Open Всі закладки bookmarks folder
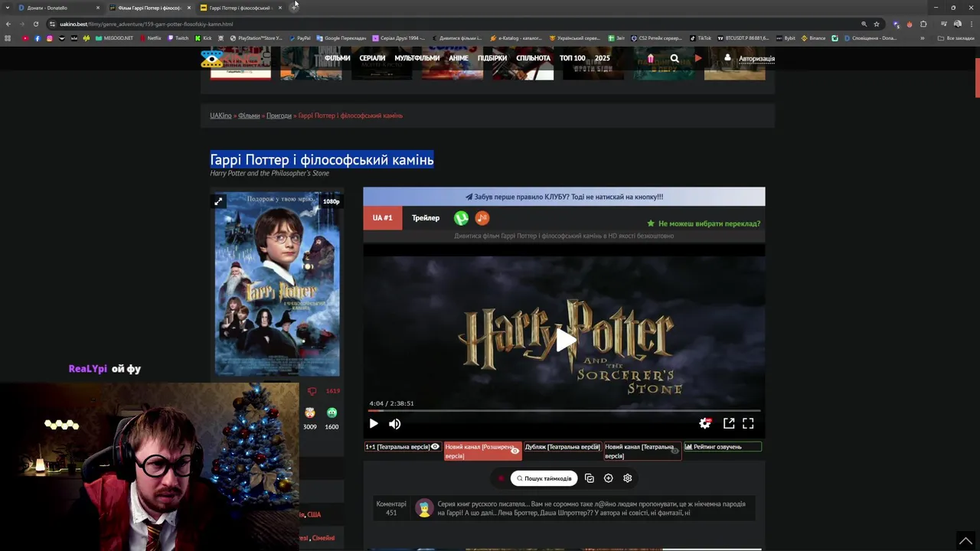The height and width of the screenshot is (551, 980). pos(956,38)
